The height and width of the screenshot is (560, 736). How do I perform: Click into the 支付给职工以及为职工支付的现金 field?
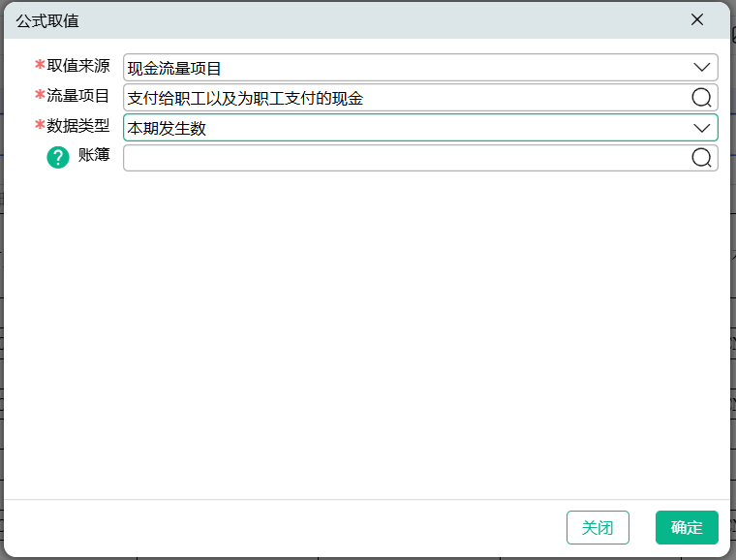[407, 98]
